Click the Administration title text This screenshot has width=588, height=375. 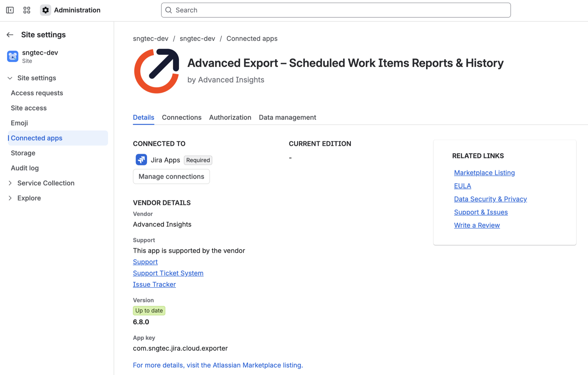pyautogui.click(x=77, y=10)
